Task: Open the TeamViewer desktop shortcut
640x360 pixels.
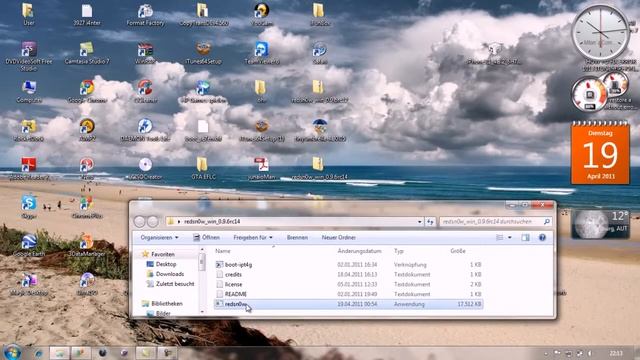Action: point(262,53)
